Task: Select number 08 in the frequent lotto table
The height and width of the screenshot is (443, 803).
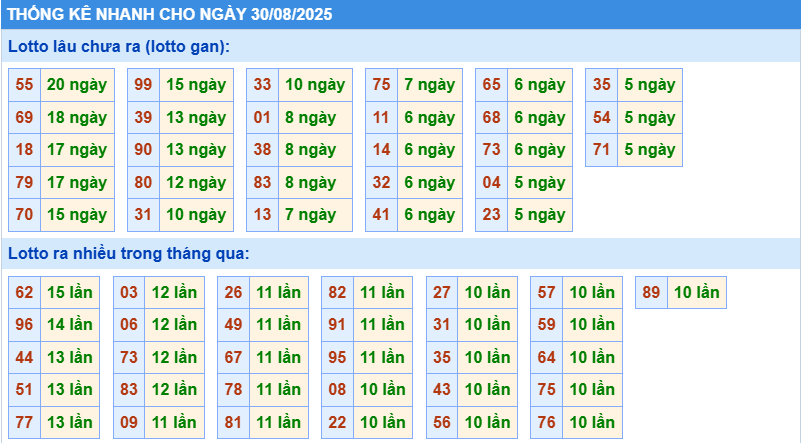Action: point(337,390)
